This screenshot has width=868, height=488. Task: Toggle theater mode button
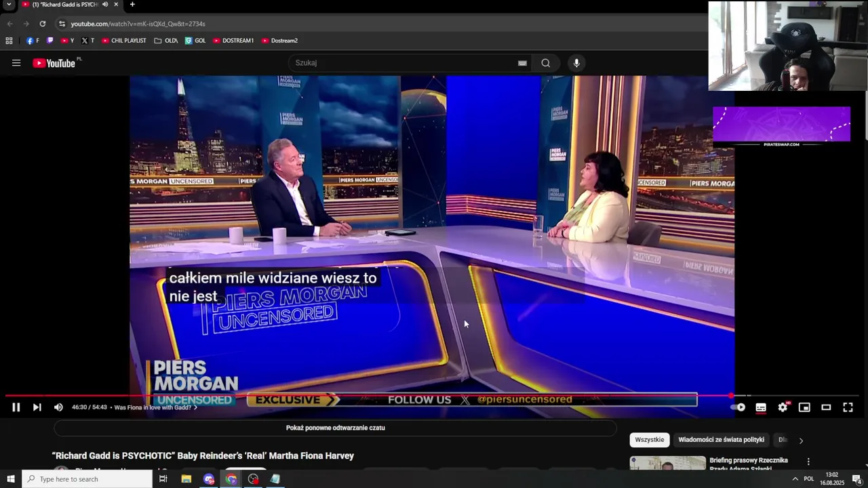click(x=826, y=407)
